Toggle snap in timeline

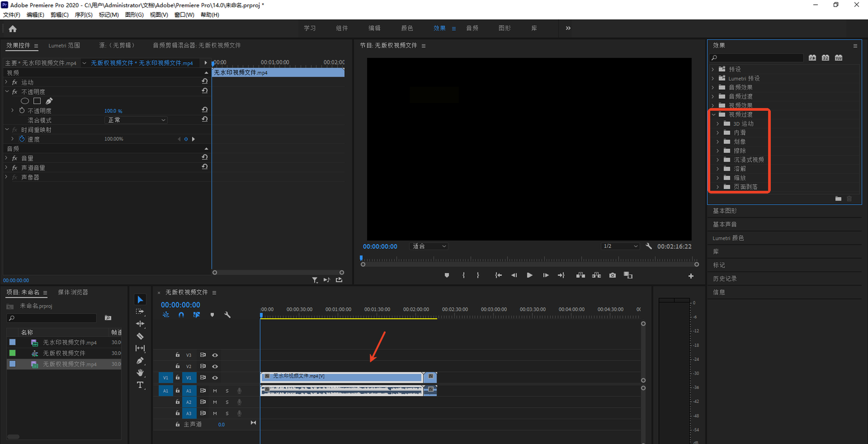tap(181, 314)
